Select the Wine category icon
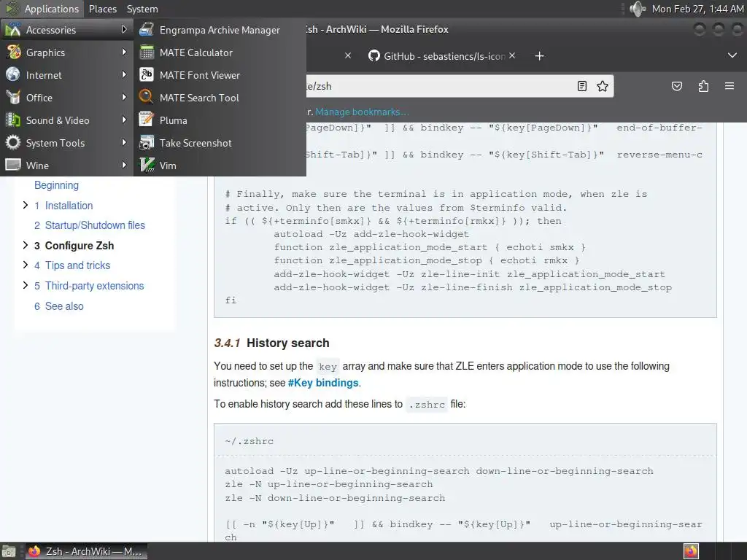Screen dimensions: 747x560 click(x=13, y=166)
